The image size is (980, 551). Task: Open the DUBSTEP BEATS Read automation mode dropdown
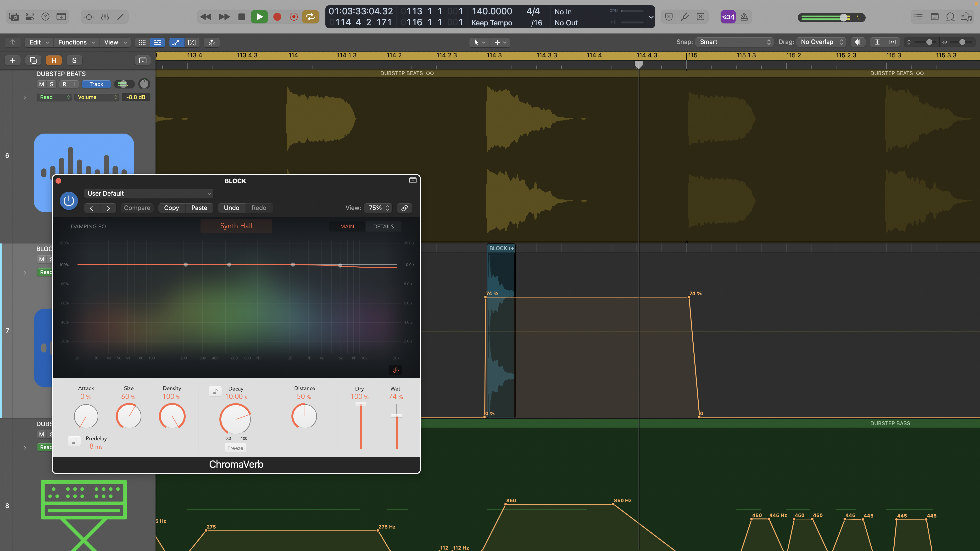[x=54, y=97]
